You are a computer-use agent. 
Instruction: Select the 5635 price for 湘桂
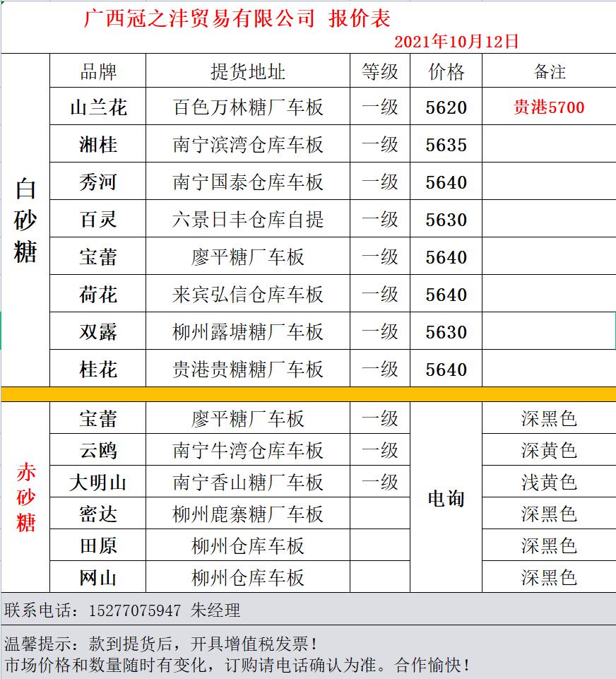pos(446,145)
